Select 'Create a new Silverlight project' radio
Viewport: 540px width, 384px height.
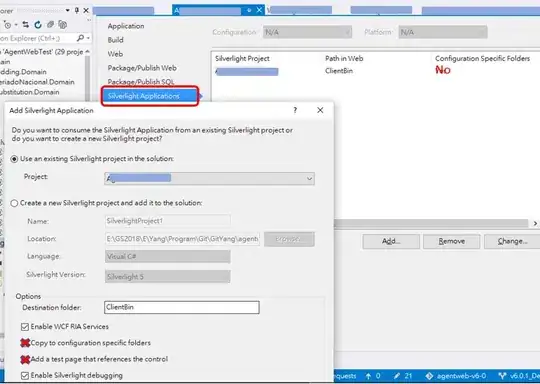coord(14,203)
